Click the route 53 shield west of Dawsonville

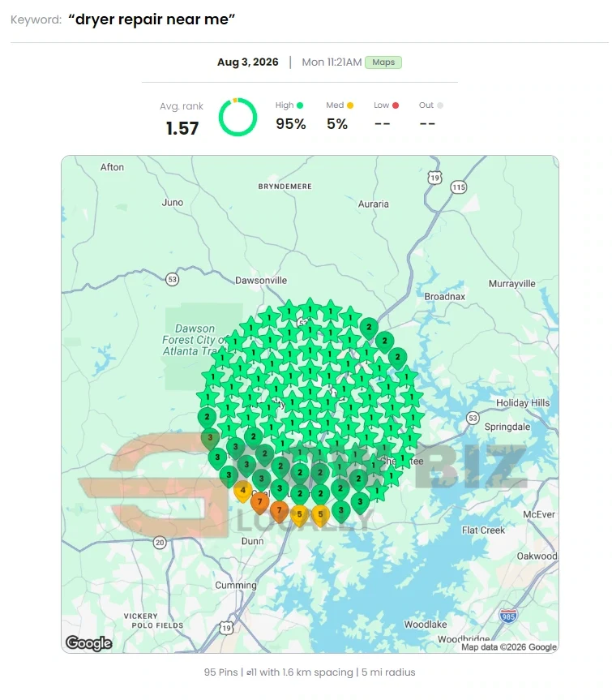(x=172, y=280)
